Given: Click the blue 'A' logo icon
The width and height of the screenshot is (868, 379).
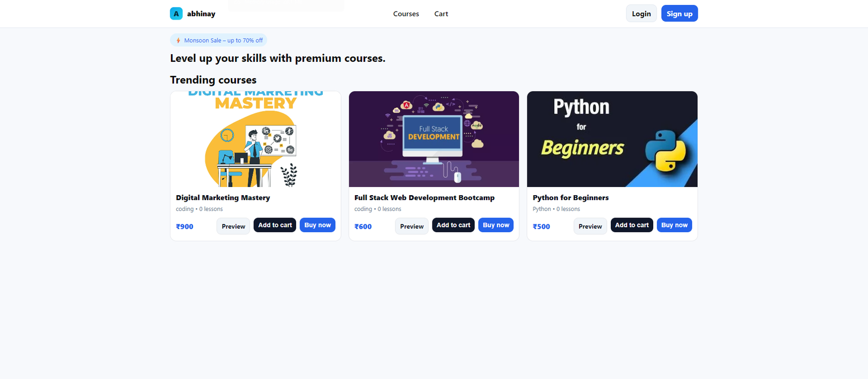Looking at the screenshot, I should click(x=176, y=14).
